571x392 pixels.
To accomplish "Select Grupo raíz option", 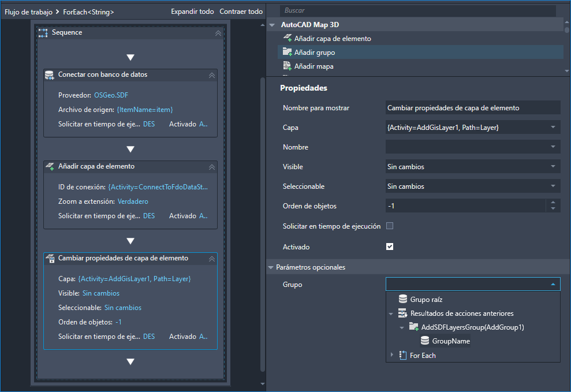I will click(x=426, y=299).
